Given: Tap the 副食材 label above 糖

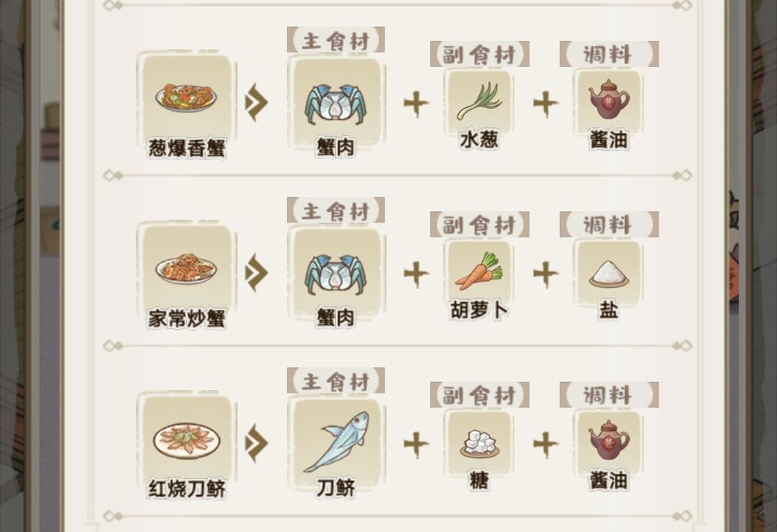Looking at the screenshot, I should tap(479, 395).
